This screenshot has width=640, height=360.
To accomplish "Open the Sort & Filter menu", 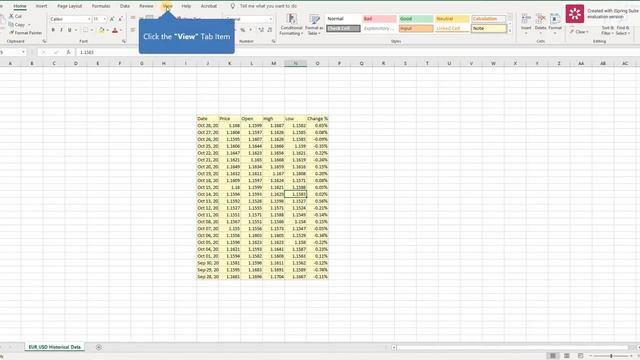I will (607, 30).
